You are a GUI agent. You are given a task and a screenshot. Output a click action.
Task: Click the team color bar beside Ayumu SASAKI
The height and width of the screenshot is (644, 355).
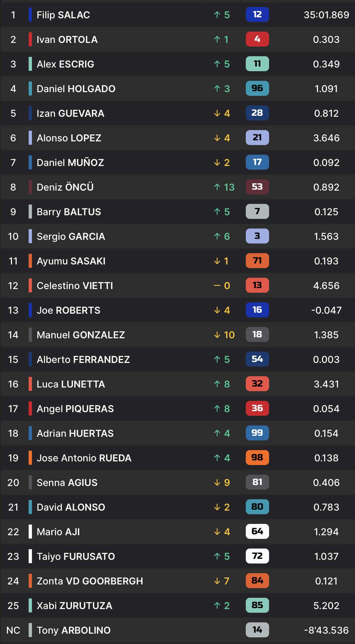pos(30,261)
